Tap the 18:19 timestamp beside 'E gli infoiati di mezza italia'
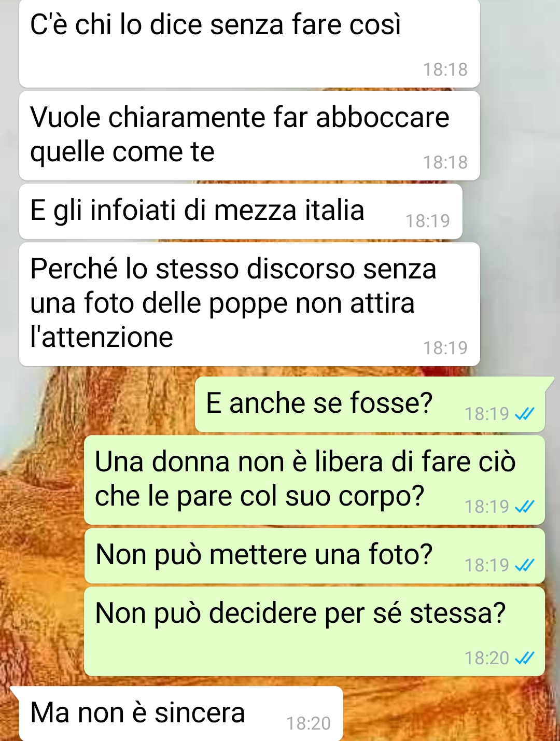The image size is (560, 741). click(x=428, y=221)
